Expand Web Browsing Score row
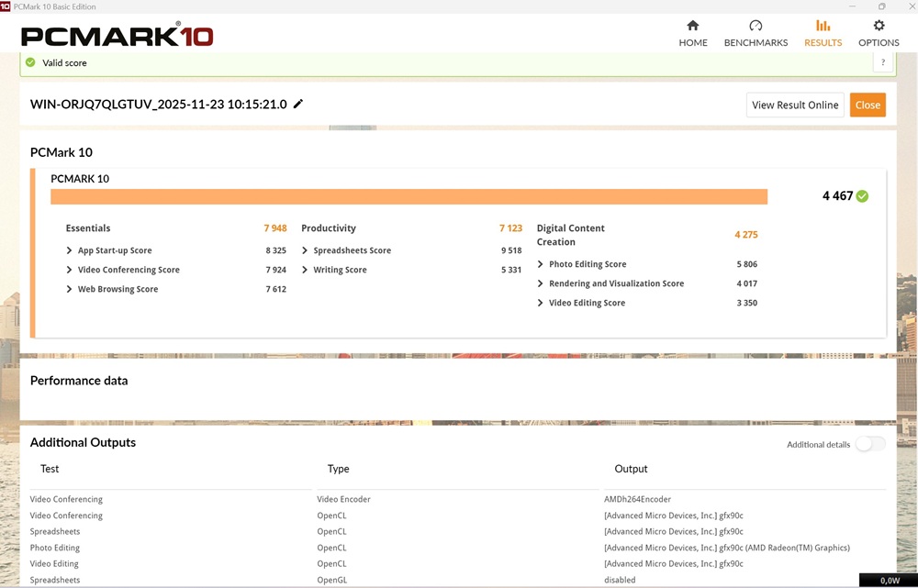Image resolution: width=918 pixels, height=588 pixels. click(70, 289)
